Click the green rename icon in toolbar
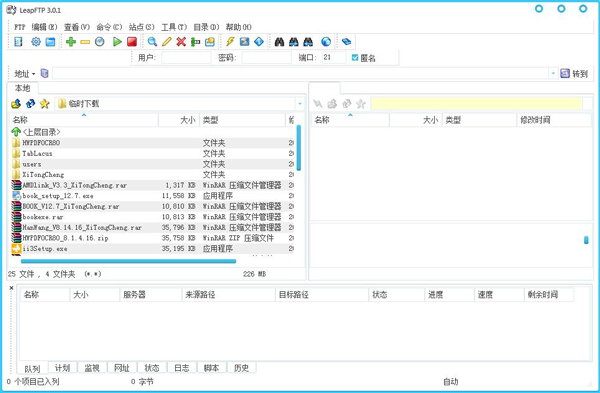Screen dimensions: 600x393 [x=196, y=42]
